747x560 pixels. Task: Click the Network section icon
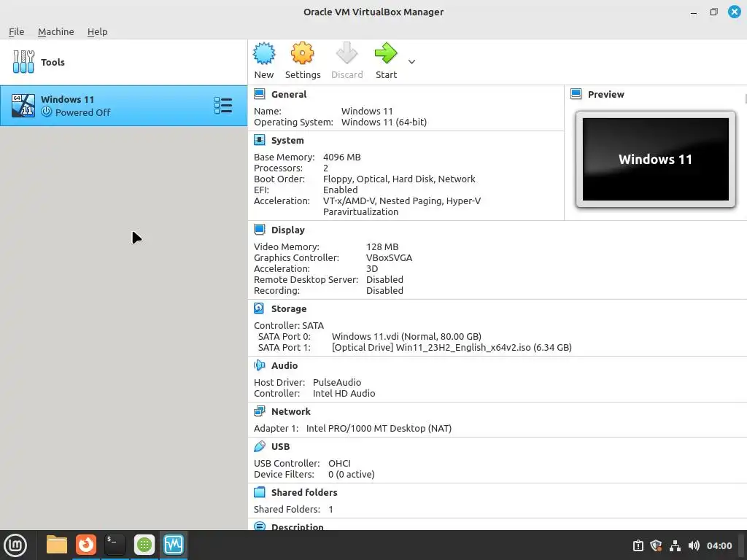pos(259,411)
